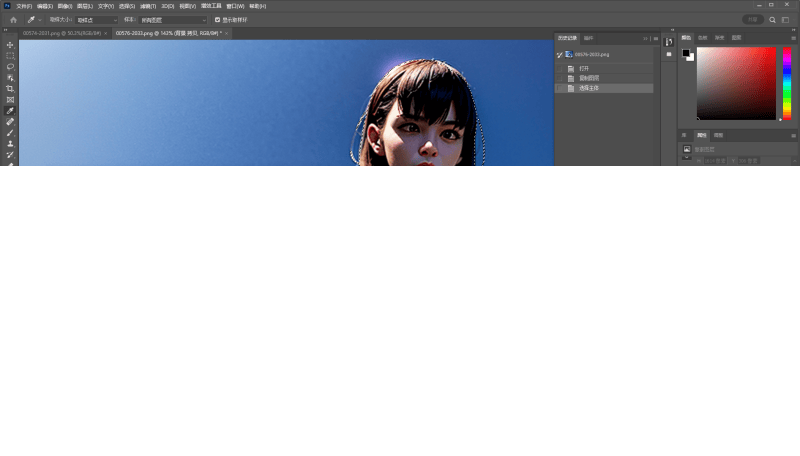This screenshot has height=456, width=800.
Task: Open the 取样大小 dropdown
Action: [96, 19]
